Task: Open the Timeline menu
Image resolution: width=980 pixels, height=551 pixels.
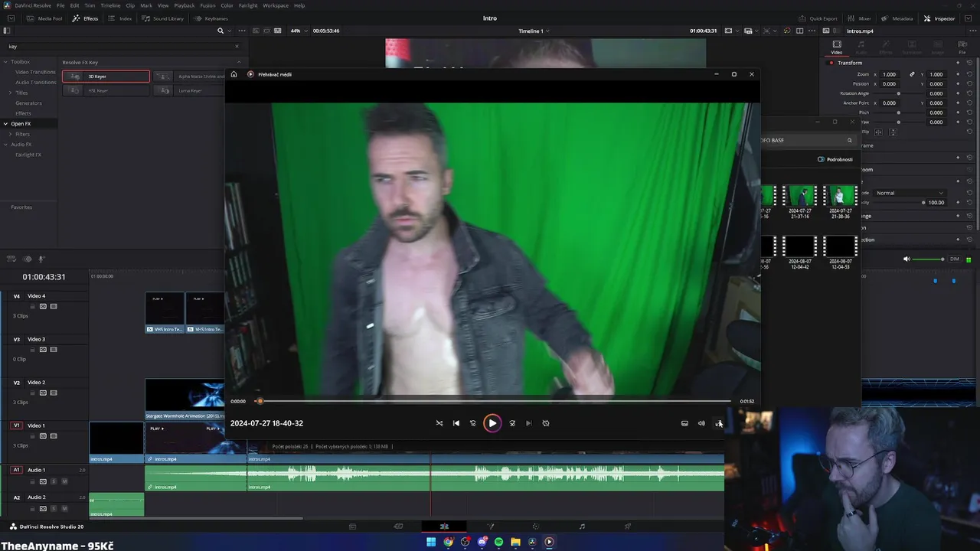Action: click(x=110, y=5)
